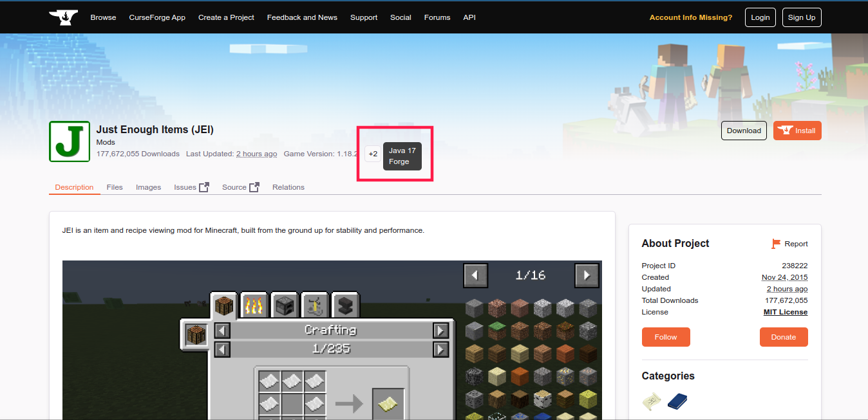Click the Report link in About Project

pyautogui.click(x=796, y=244)
